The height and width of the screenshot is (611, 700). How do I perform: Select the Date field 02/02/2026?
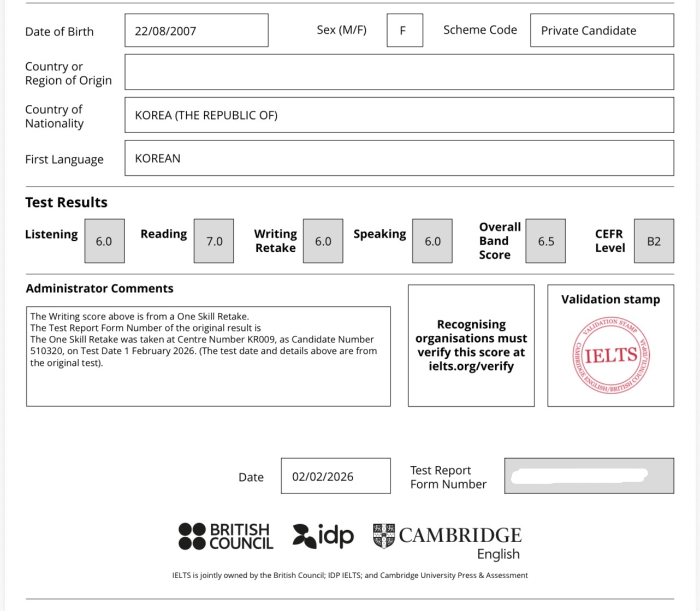click(336, 476)
